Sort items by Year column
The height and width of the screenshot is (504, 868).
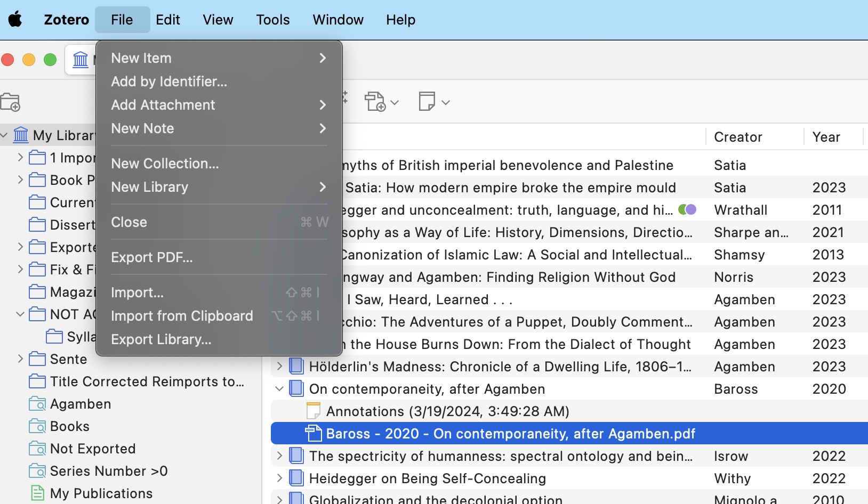click(826, 137)
